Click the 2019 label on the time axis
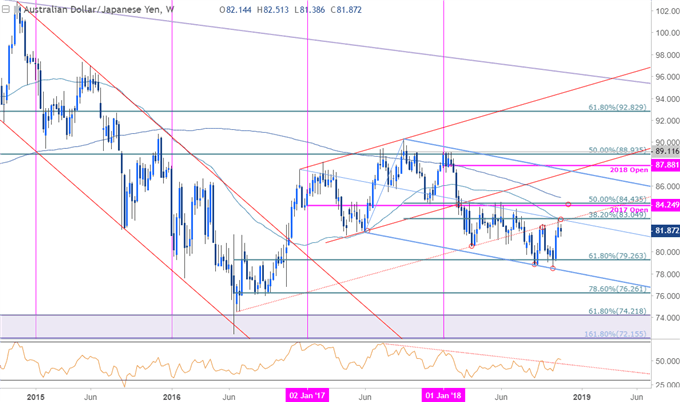The height and width of the screenshot is (402, 680). [x=582, y=396]
